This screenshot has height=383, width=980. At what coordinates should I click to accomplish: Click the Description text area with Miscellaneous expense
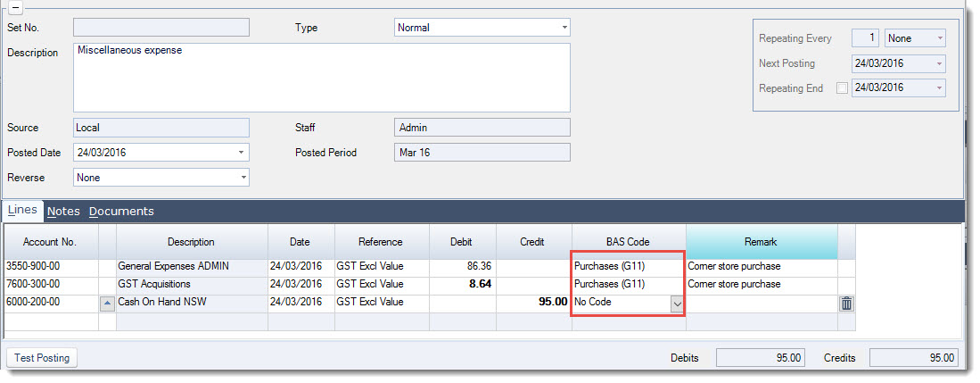322,78
